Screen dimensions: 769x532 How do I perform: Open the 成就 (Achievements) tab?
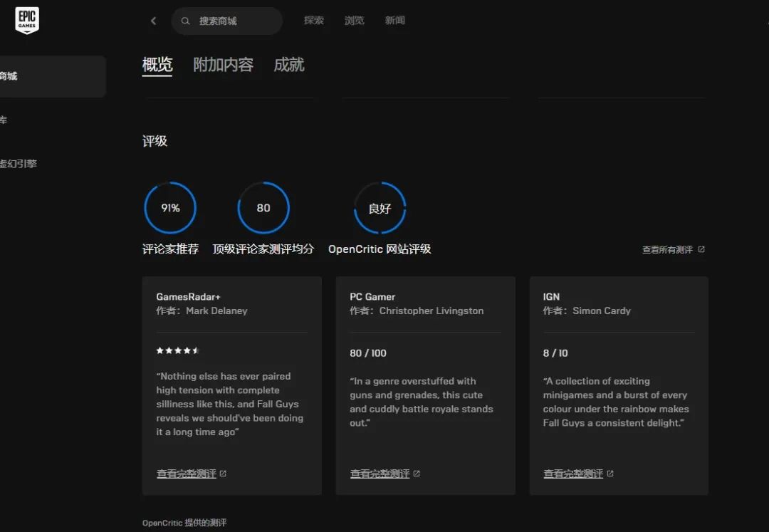point(288,64)
